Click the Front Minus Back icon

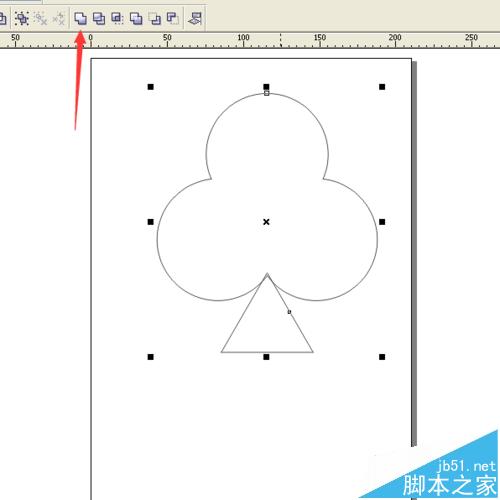155,18
